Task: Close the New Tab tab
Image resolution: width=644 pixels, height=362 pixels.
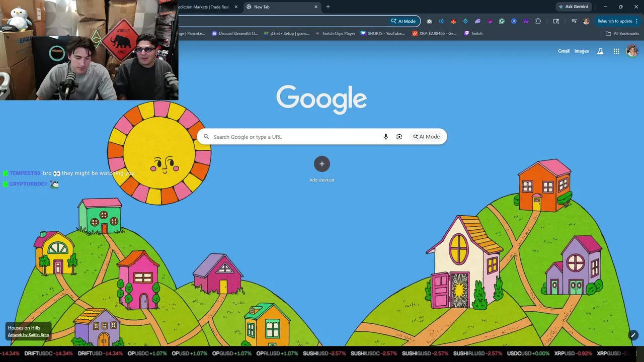Action: coord(316,7)
